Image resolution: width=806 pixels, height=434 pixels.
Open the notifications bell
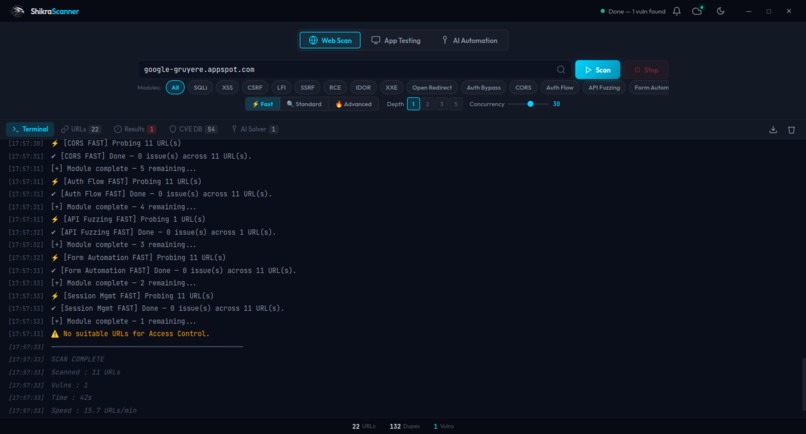676,11
